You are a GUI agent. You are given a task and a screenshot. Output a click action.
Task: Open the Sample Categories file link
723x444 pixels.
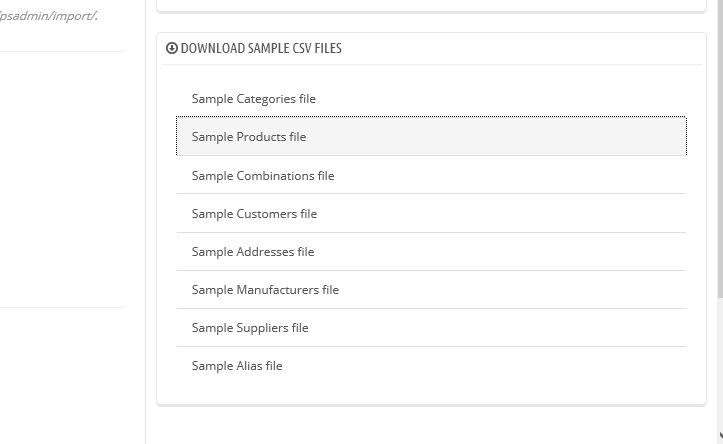click(254, 99)
